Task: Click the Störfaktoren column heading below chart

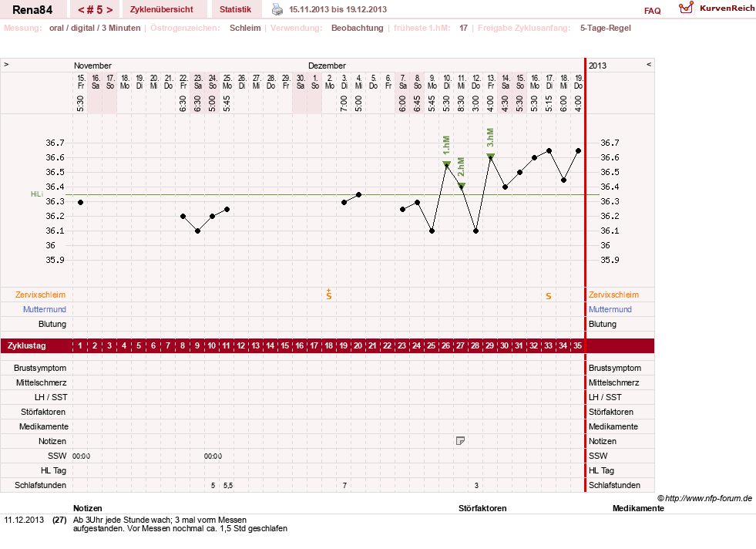Action: 482,508
